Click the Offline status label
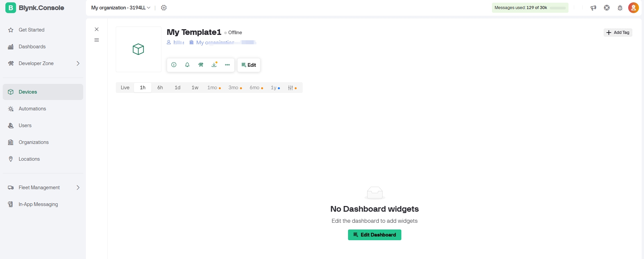Image resolution: width=644 pixels, height=259 pixels. [x=233, y=33]
